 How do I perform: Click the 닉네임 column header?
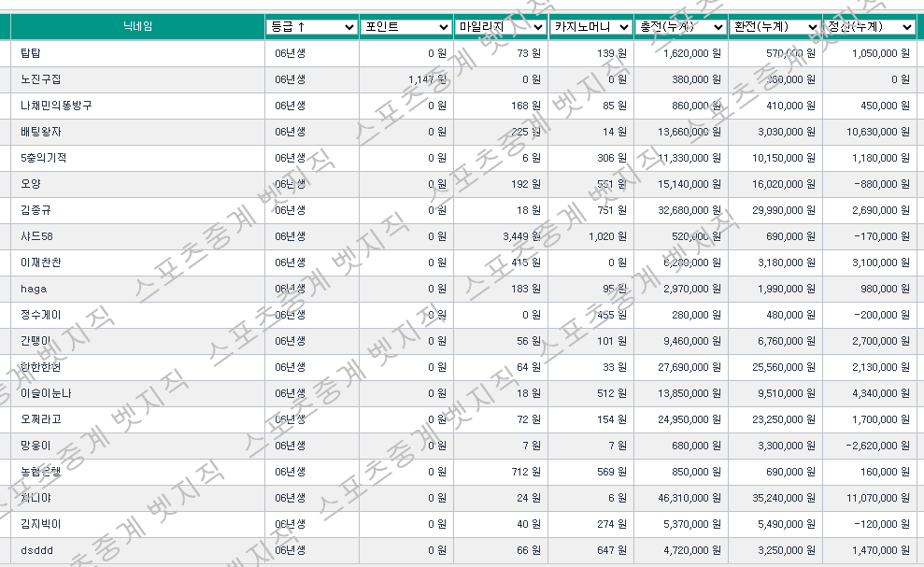click(137, 27)
